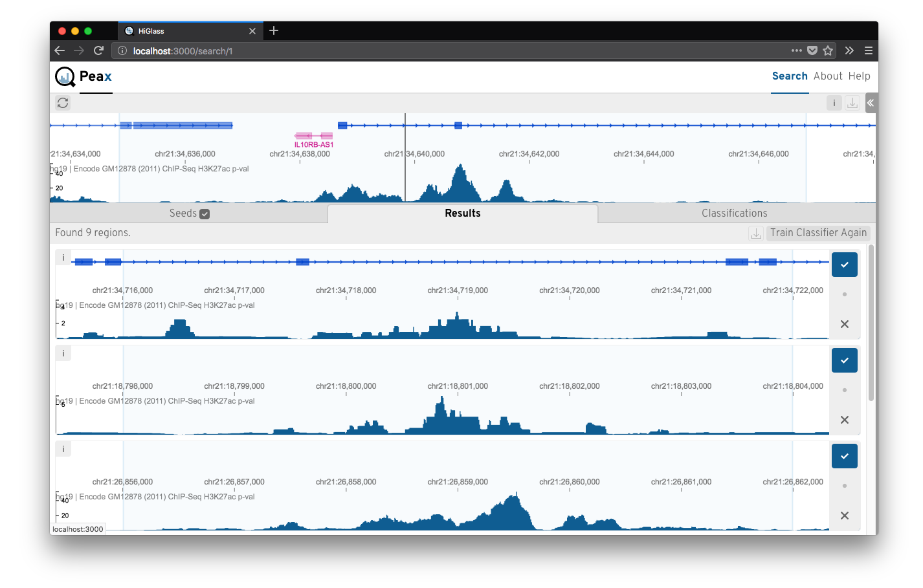Open info for the first result region

[63, 257]
